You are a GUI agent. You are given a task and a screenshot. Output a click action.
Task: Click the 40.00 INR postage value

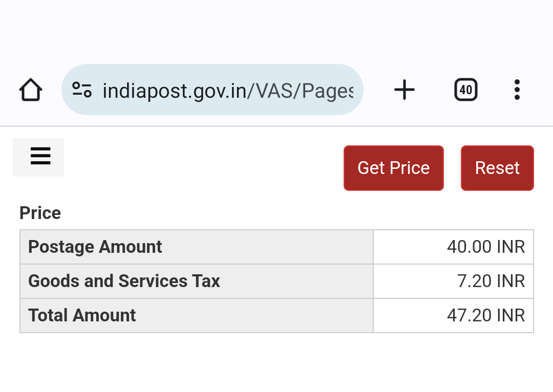click(485, 247)
